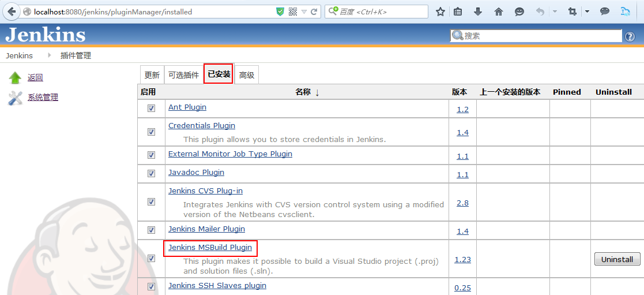Click the Baidu search engine icon
The width and height of the screenshot is (644, 295).
pyautogui.click(x=333, y=12)
